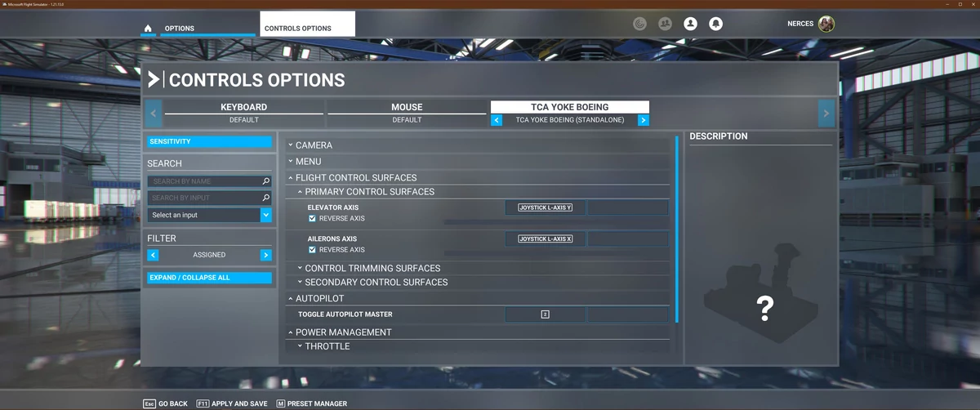Select previous filter option left arrow
The height and width of the screenshot is (410, 980).
coord(153,255)
